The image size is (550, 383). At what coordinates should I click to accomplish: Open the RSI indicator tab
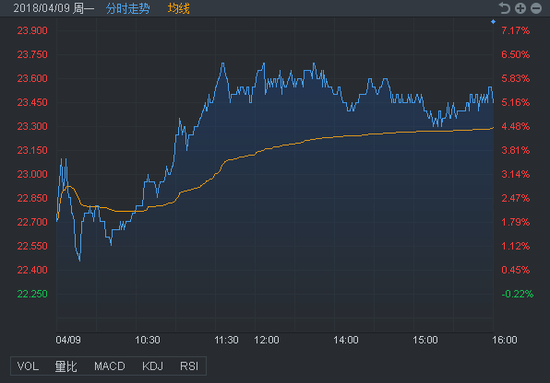coord(189,366)
